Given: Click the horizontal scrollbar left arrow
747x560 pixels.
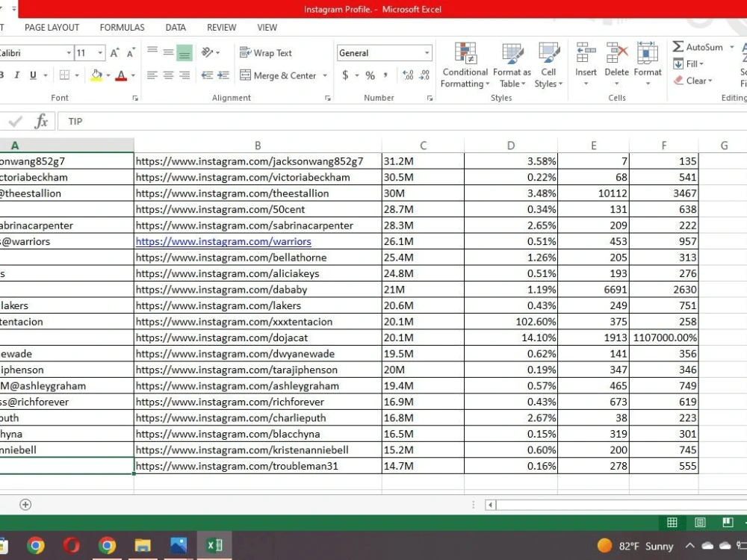Looking at the screenshot, I should click(x=490, y=505).
